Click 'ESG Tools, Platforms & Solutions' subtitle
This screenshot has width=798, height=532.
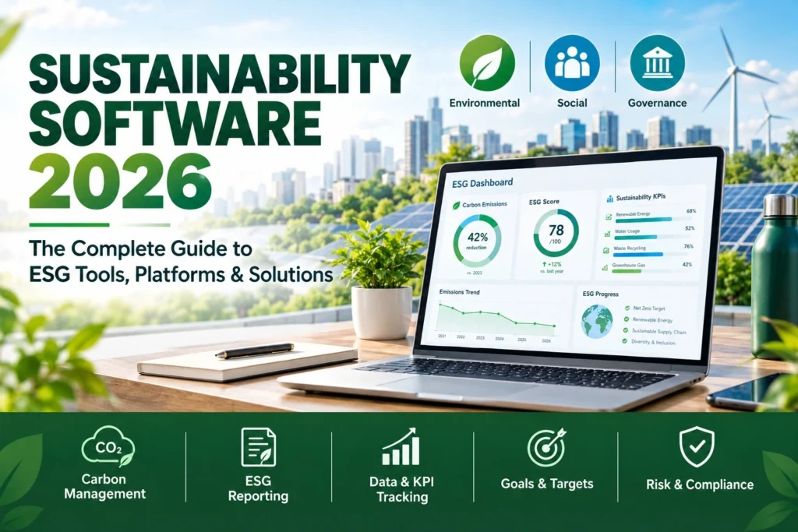[x=181, y=275]
